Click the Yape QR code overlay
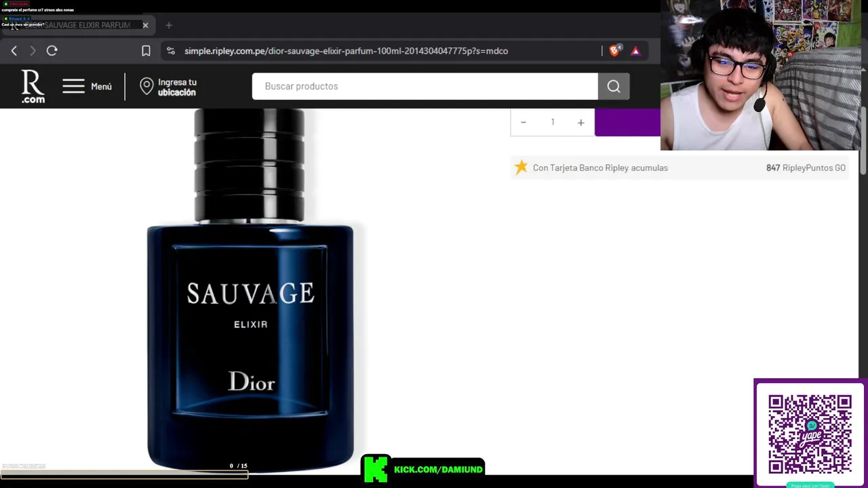This screenshot has width=868, height=488. point(810,434)
